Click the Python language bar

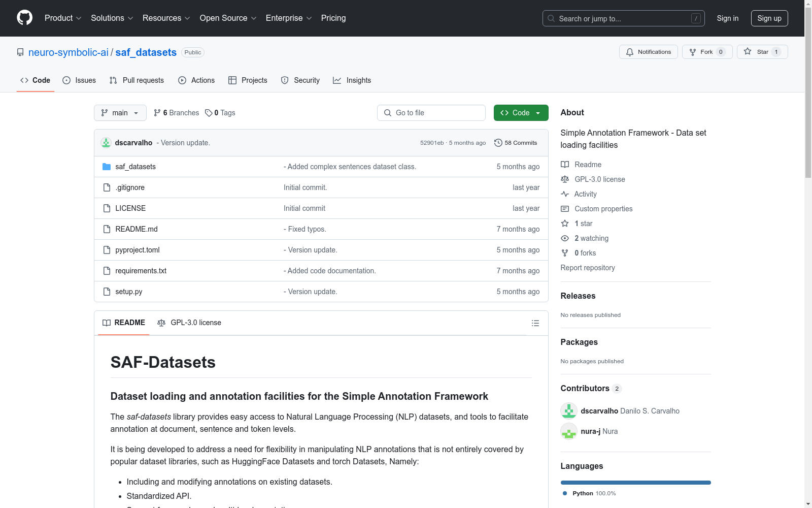(x=636, y=483)
